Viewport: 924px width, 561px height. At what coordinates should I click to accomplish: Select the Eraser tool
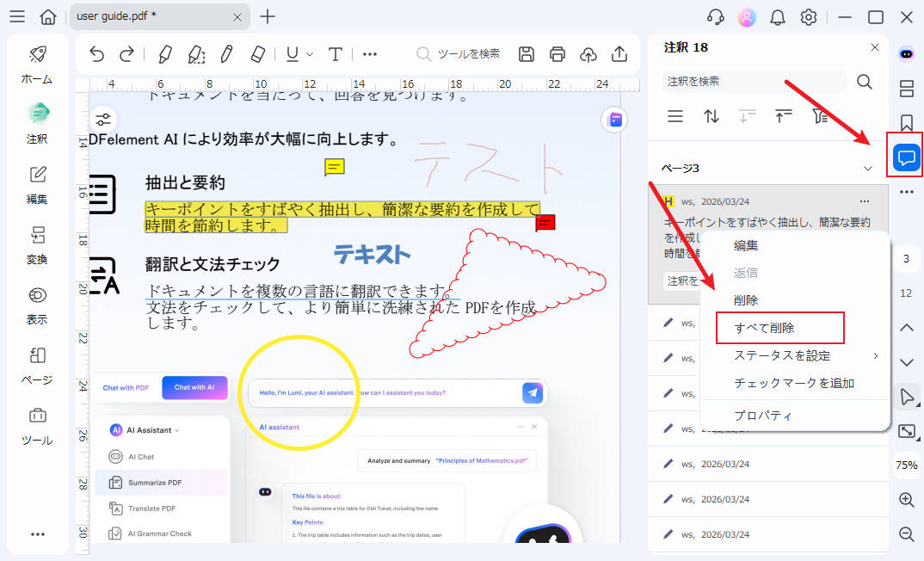(x=258, y=54)
